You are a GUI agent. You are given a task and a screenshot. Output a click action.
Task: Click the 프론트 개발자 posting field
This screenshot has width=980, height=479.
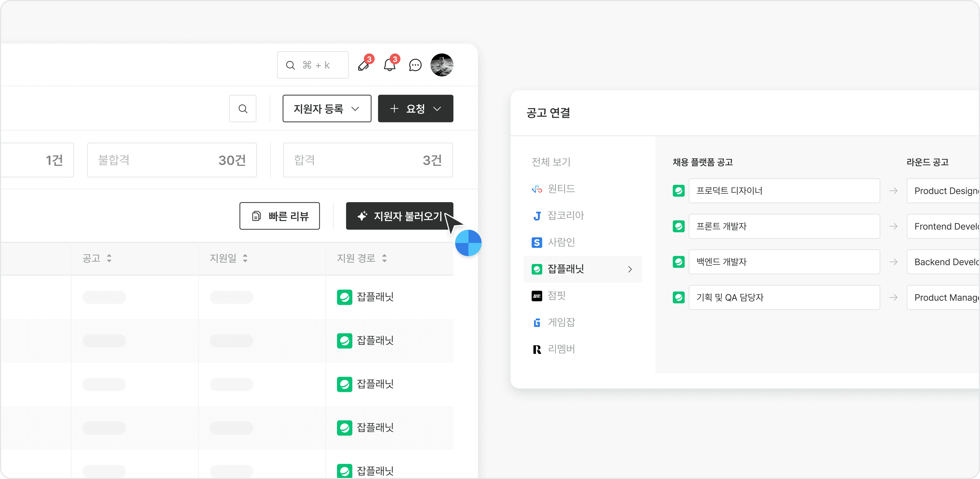[x=784, y=226]
